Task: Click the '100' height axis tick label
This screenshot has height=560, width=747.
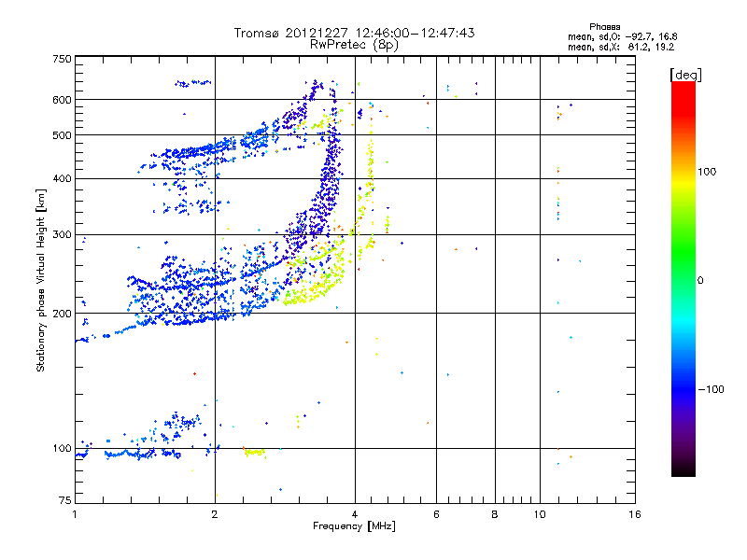Action: [62, 449]
